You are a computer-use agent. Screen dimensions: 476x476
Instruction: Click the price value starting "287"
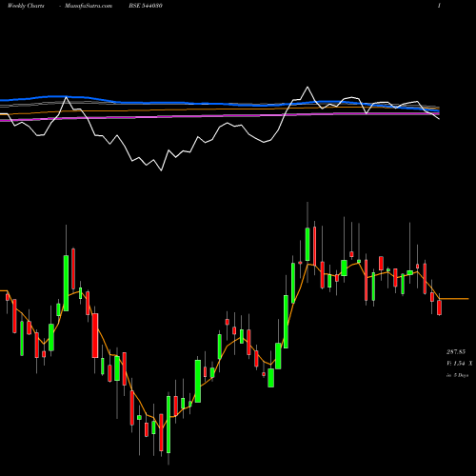point(456,352)
